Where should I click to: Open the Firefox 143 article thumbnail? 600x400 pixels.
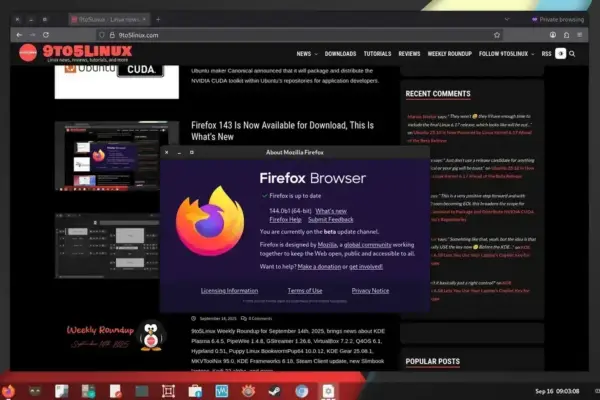117,156
